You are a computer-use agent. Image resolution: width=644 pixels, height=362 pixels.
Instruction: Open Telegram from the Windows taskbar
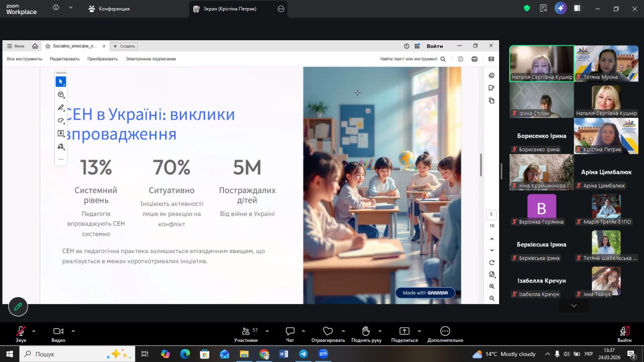[x=303, y=354]
